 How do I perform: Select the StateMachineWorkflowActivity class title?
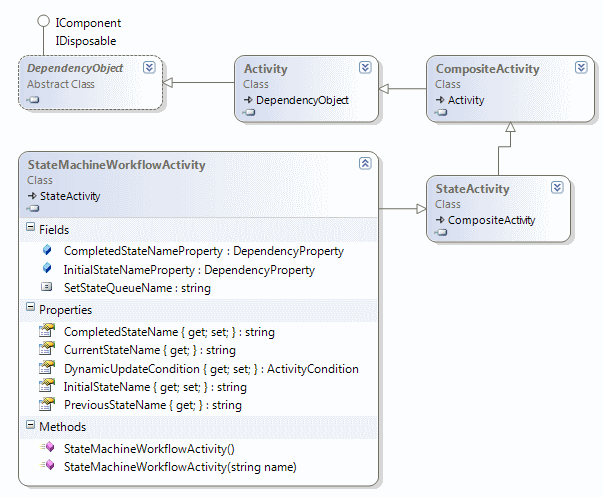[116, 165]
